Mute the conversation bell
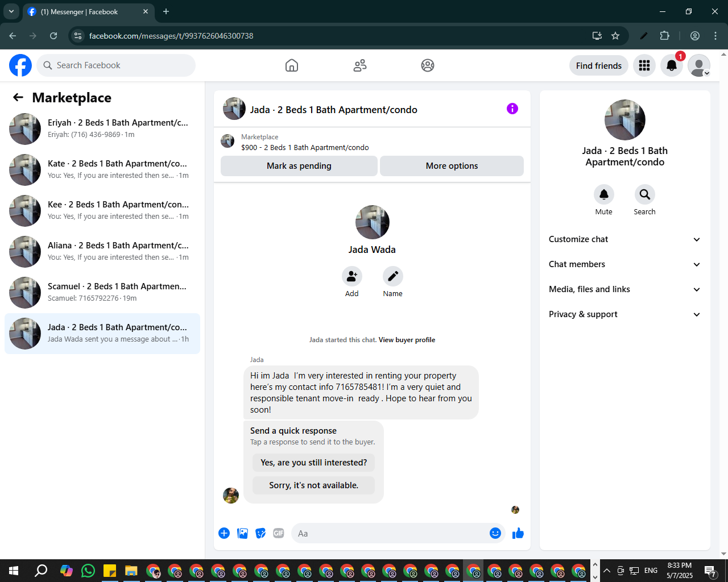 click(x=604, y=194)
